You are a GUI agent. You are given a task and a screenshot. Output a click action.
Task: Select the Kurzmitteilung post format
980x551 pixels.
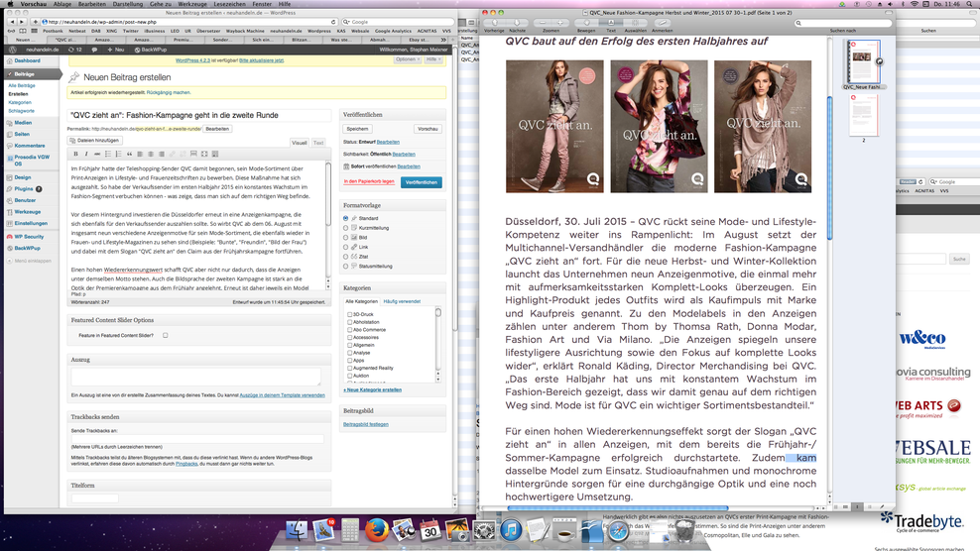click(x=345, y=228)
